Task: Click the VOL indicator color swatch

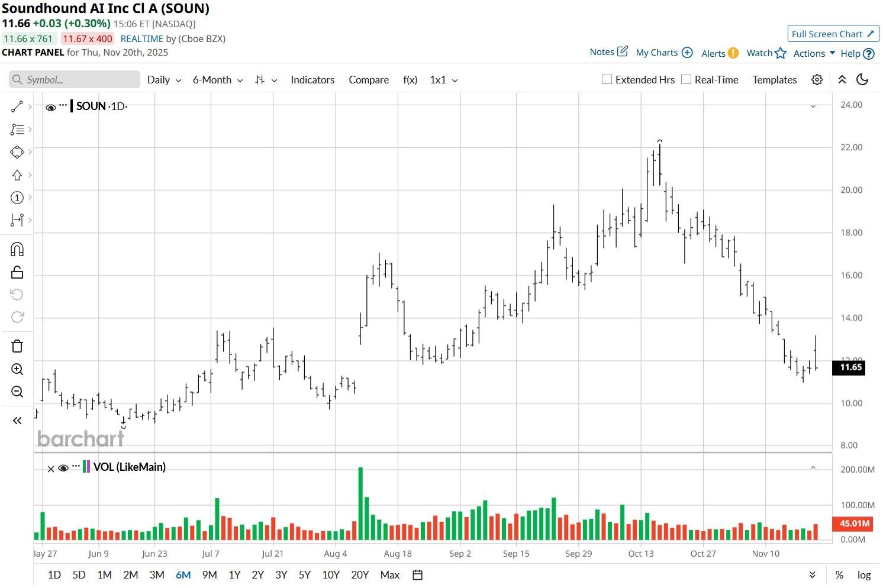Action: 87,467
